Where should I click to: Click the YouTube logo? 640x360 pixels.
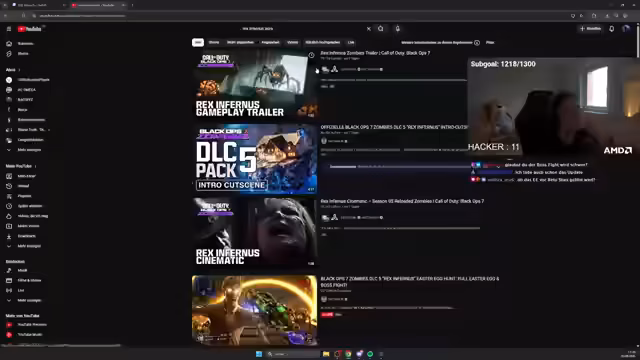tap(29, 29)
